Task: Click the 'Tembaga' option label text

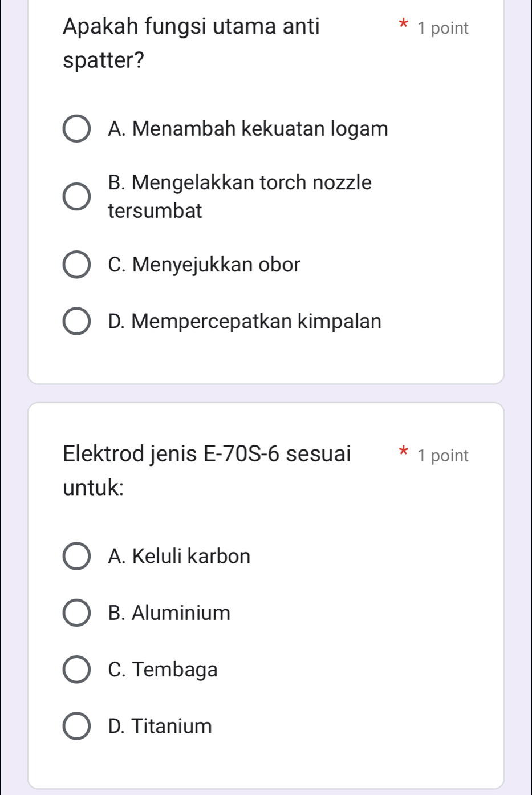Action: (163, 670)
